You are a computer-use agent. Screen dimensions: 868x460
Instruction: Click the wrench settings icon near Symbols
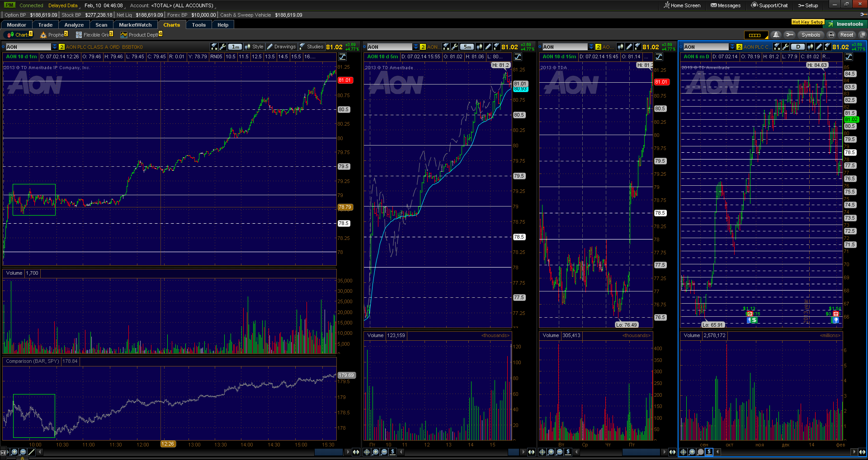tap(789, 35)
